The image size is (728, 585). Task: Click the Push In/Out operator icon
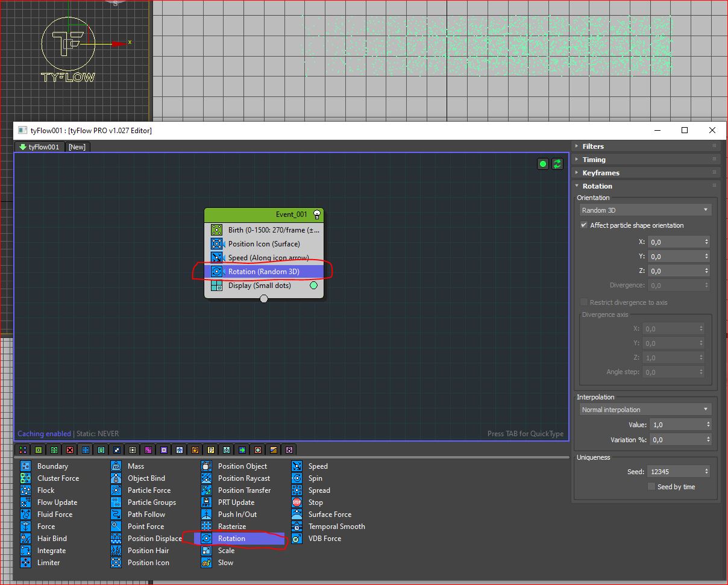[207, 515]
